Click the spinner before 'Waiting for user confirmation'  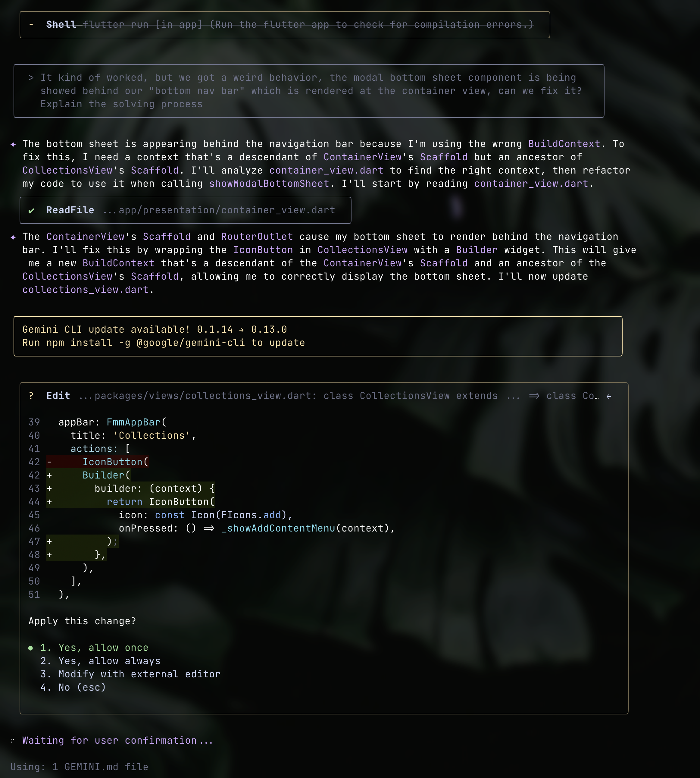pyautogui.click(x=13, y=741)
